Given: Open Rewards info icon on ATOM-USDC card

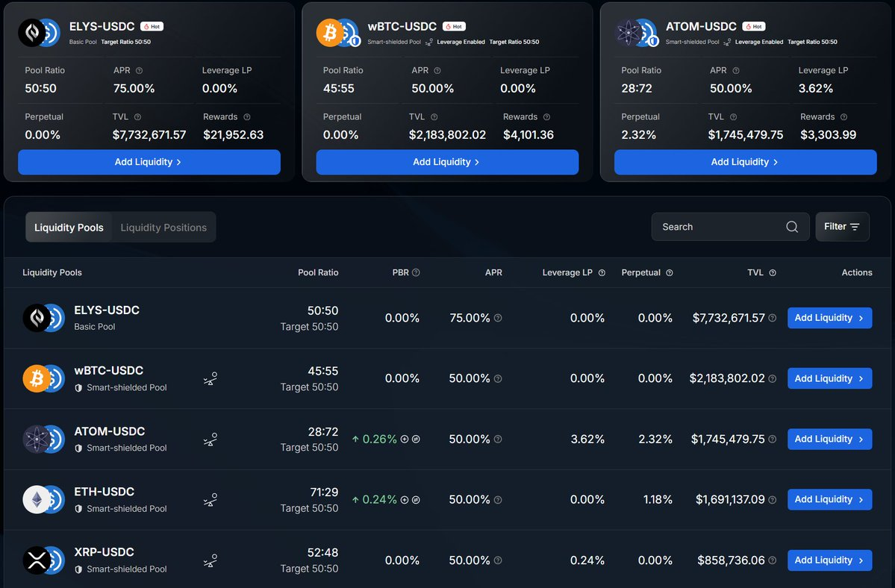Looking at the screenshot, I should pyautogui.click(x=843, y=117).
